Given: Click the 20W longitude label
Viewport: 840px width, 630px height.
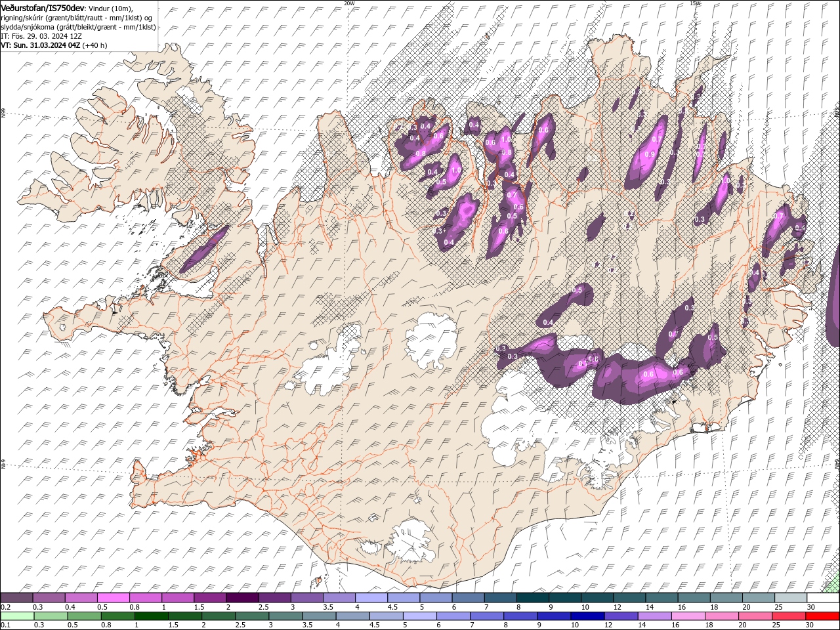Looking at the screenshot, I should click(x=350, y=3).
